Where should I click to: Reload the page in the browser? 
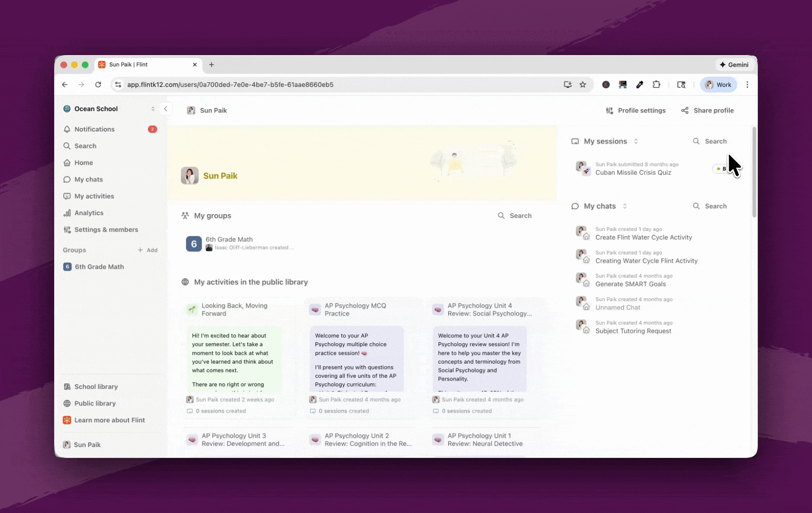coord(98,85)
